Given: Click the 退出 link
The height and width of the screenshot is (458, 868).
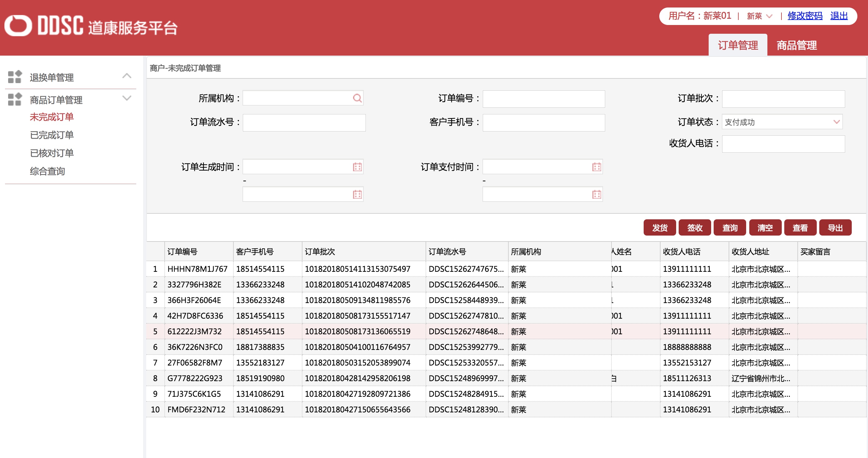Looking at the screenshot, I should pyautogui.click(x=839, y=16).
